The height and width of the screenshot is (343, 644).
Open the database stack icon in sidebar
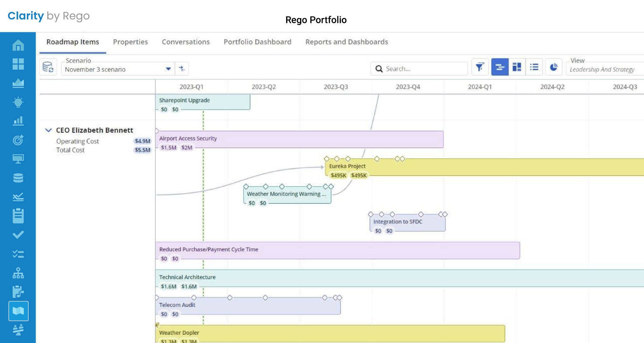click(18, 178)
